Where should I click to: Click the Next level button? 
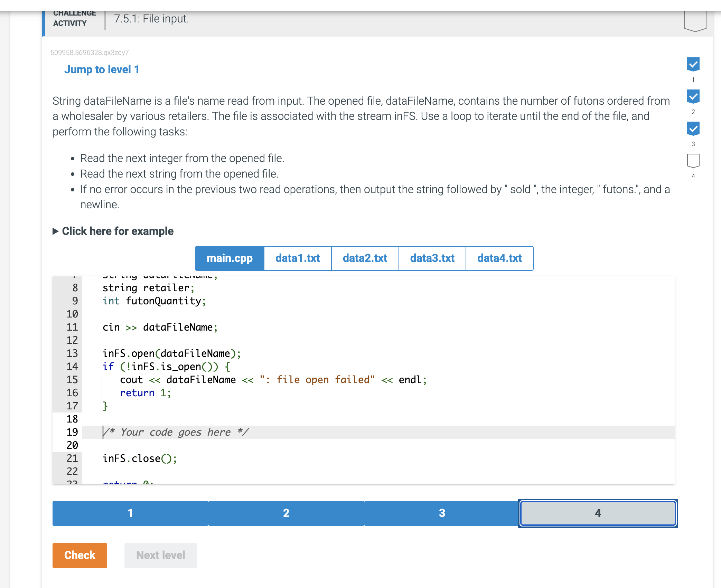click(160, 555)
